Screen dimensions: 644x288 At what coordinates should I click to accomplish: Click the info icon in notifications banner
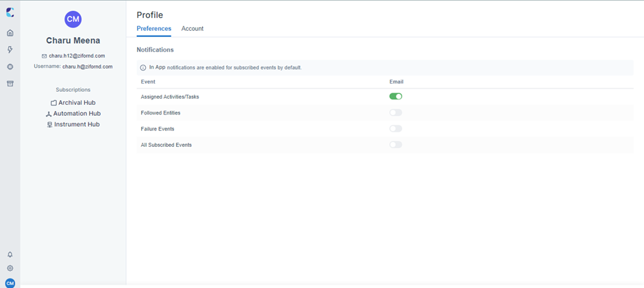tap(143, 68)
